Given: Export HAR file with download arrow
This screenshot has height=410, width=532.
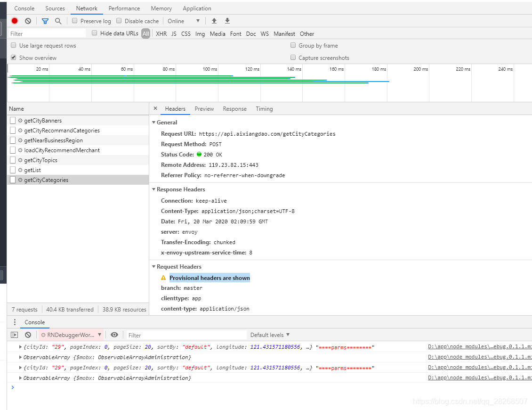Looking at the screenshot, I should pos(227,21).
